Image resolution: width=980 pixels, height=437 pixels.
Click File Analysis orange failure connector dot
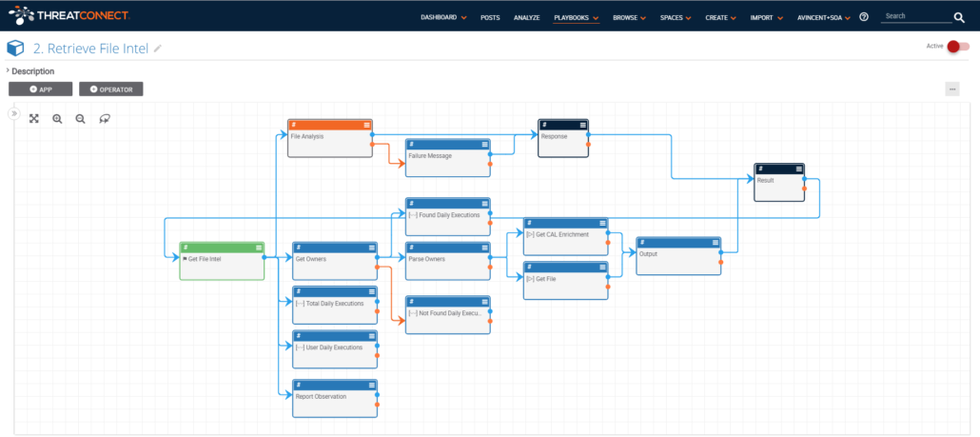point(372,145)
